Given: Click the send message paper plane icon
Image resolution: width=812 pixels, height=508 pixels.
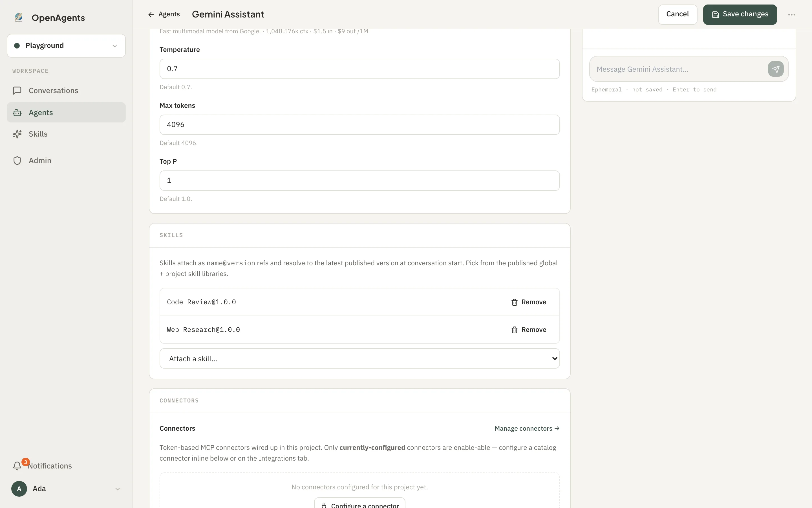Looking at the screenshot, I should (x=775, y=69).
